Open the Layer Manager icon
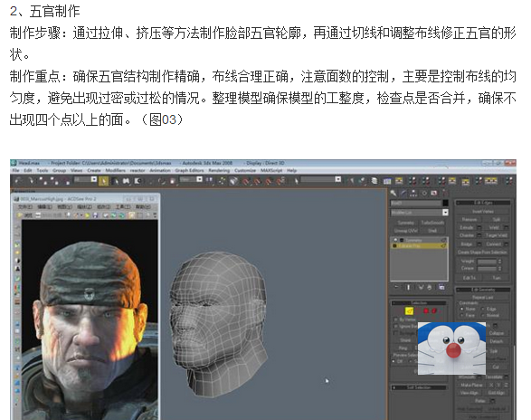This screenshot has height=420, width=531. 375,181
